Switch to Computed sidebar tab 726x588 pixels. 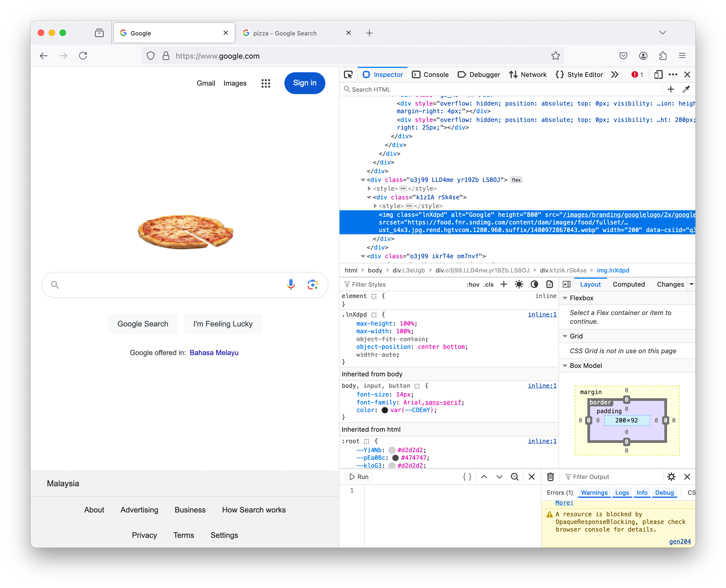(629, 284)
